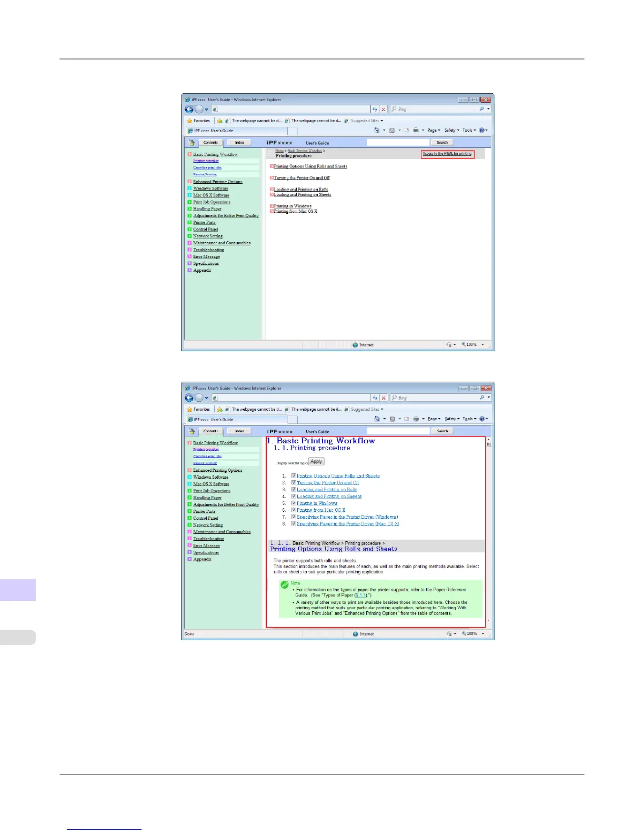Click upper window address bar field
Screen dimensions: 644x834
[290, 110]
